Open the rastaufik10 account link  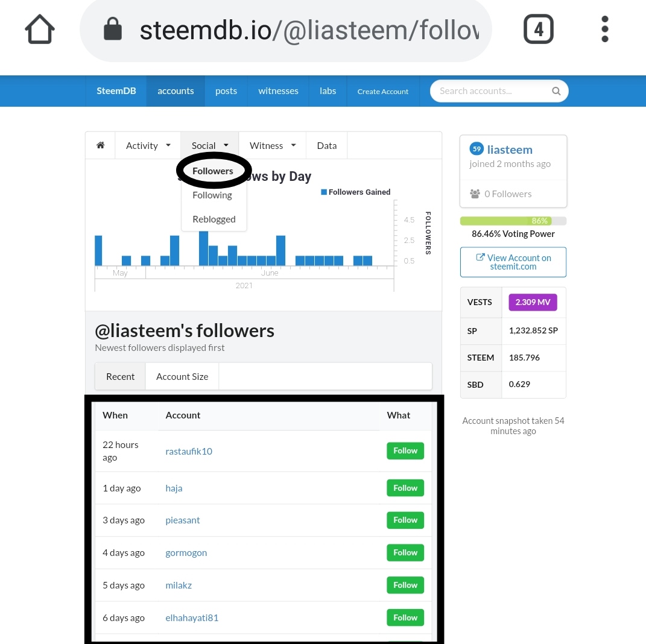click(x=189, y=451)
